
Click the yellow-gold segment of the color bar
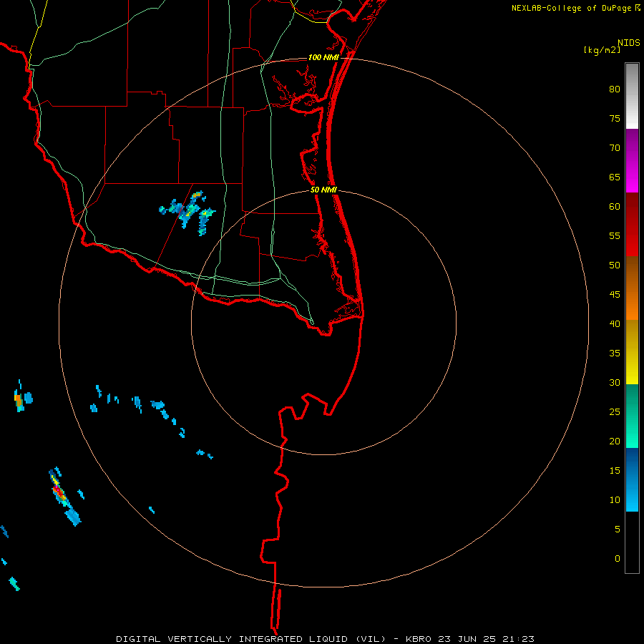click(632, 352)
